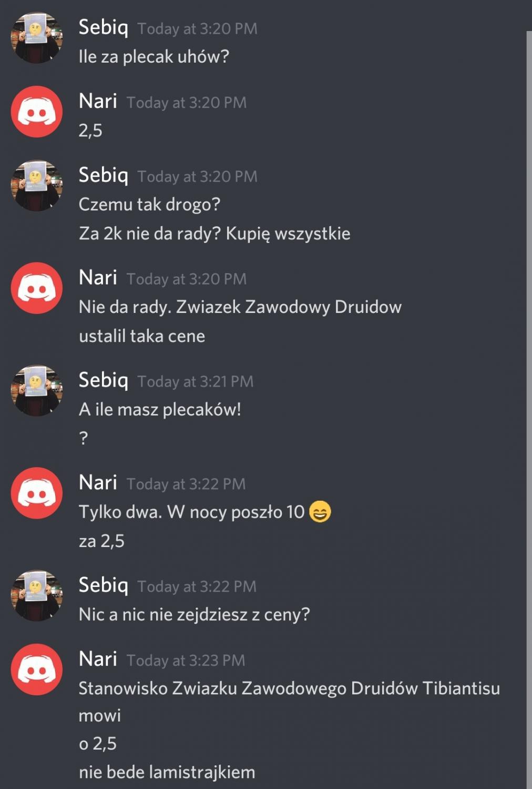Click the message 'Za 2k nie da rady? Kupię wszystkie'
The image size is (532, 789).
point(214,234)
